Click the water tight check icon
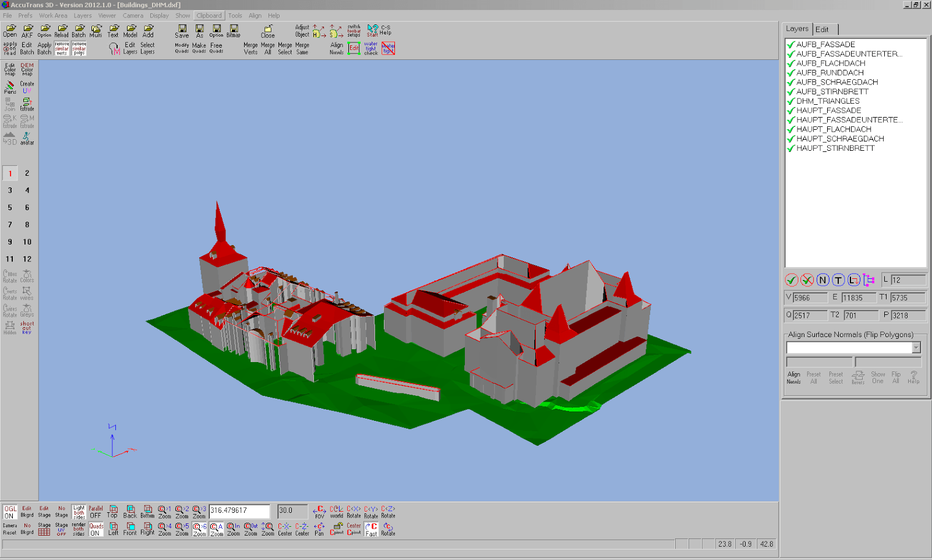 [371, 48]
